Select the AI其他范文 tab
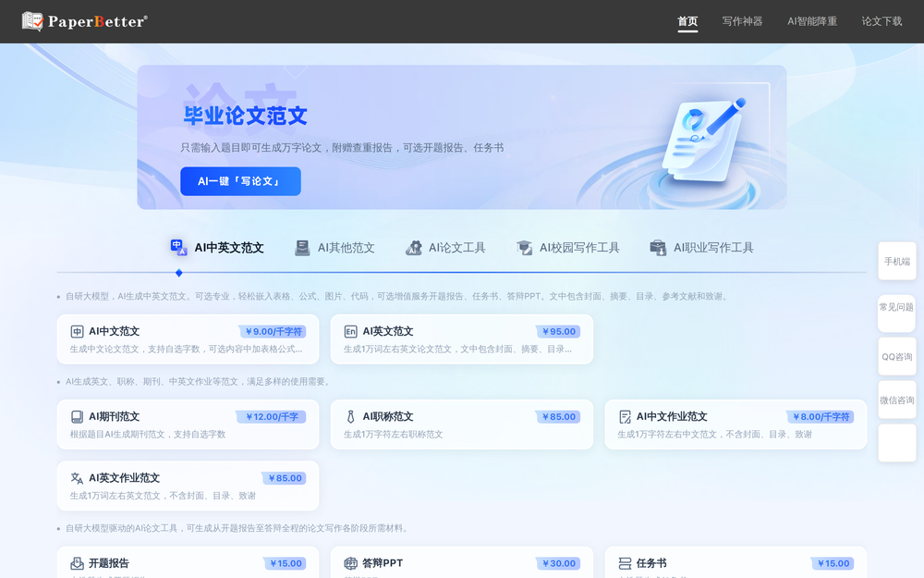This screenshot has width=924, height=578. pos(334,248)
